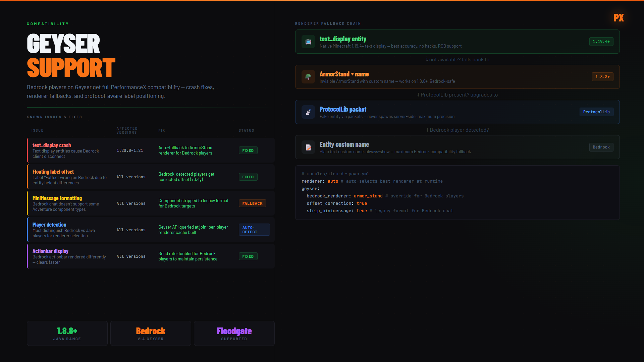Click the '# modules/item-despawn.yml' comment line

335,174
